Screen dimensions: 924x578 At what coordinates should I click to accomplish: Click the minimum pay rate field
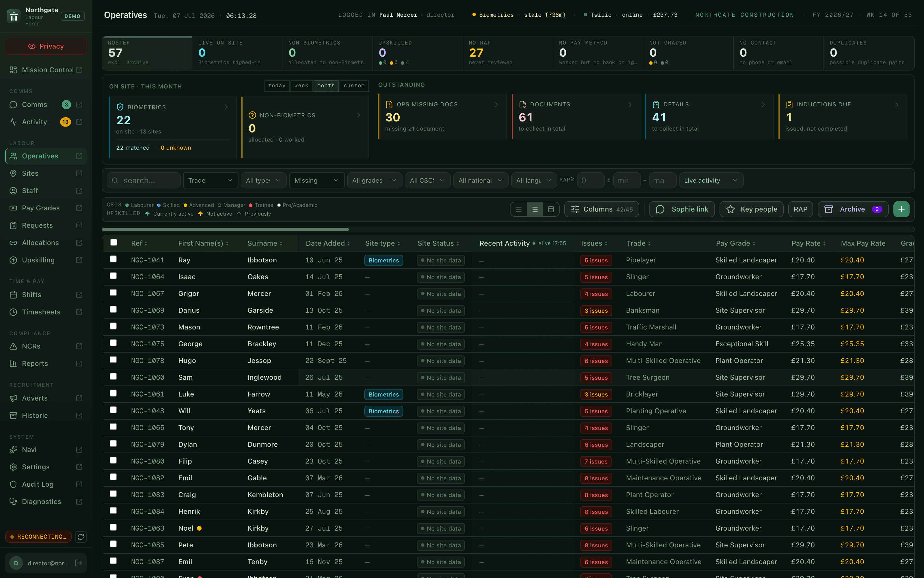(627, 180)
